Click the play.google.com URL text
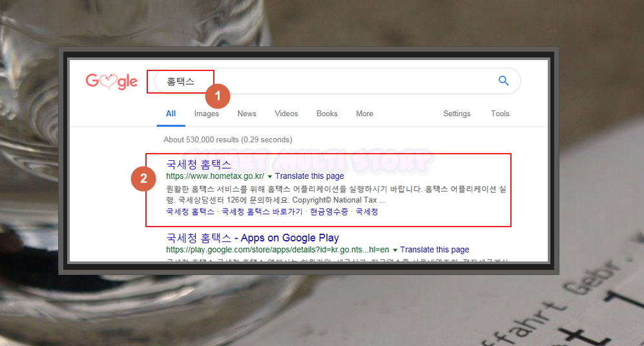This screenshot has width=644, height=346. [x=278, y=250]
